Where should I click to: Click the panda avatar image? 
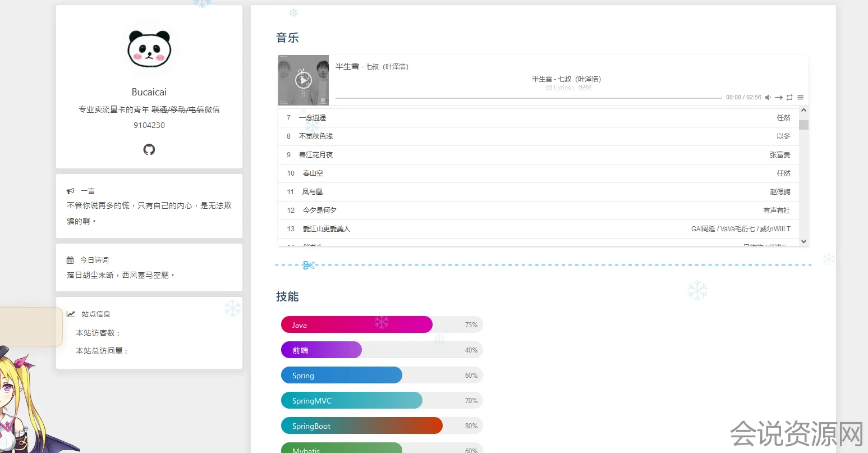coord(149,49)
